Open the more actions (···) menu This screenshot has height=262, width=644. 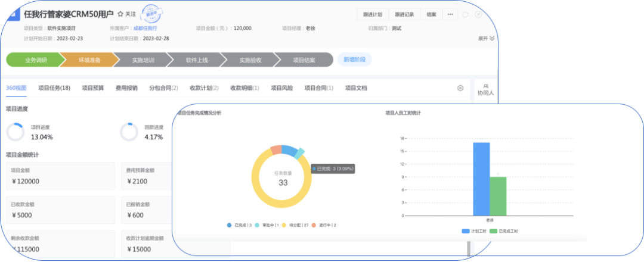[450, 14]
